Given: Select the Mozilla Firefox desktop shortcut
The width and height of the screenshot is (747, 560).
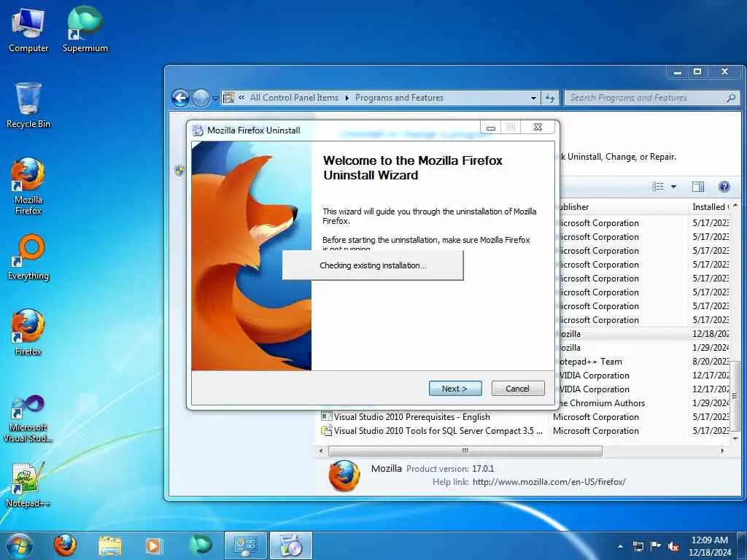Looking at the screenshot, I should point(28,187).
